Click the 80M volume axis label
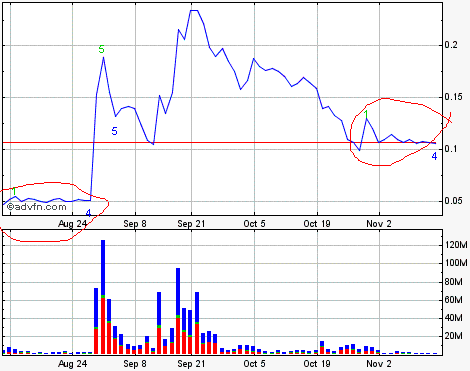 tap(454, 282)
